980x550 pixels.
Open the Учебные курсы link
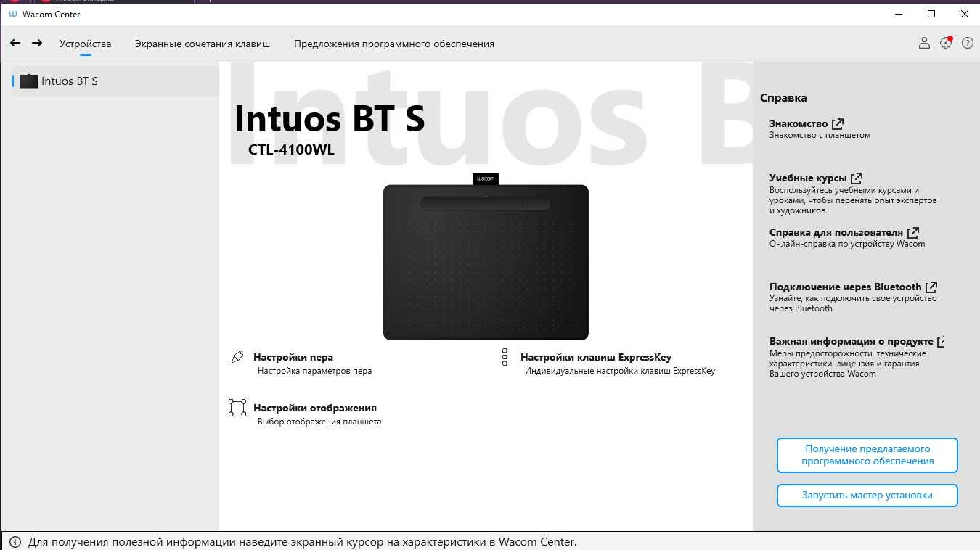point(808,178)
